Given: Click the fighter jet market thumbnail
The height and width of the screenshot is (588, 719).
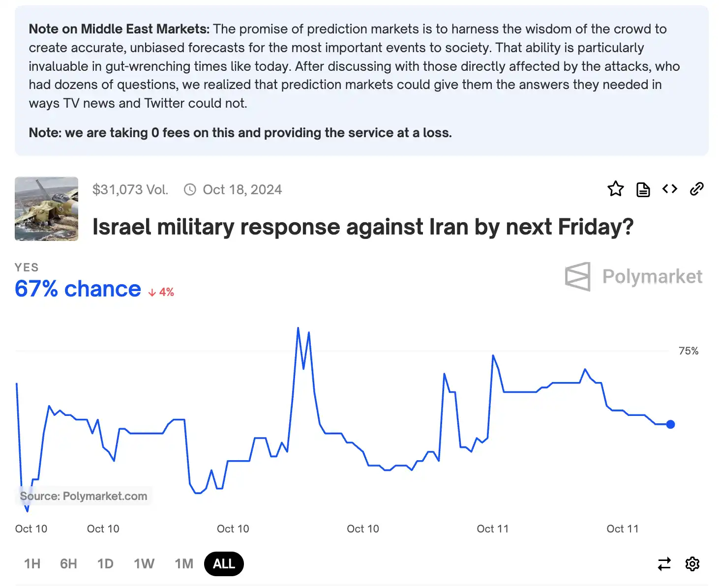Looking at the screenshot, I should click(x=46, y=208).
